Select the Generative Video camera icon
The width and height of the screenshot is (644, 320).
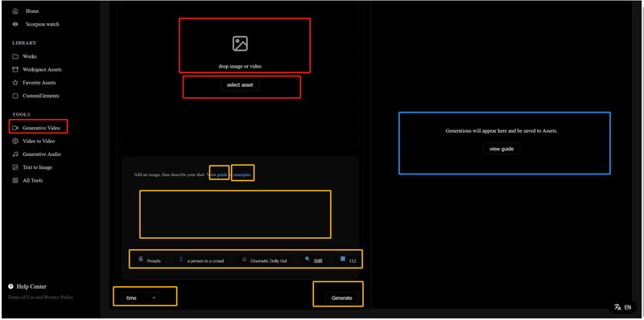[15, 128]
